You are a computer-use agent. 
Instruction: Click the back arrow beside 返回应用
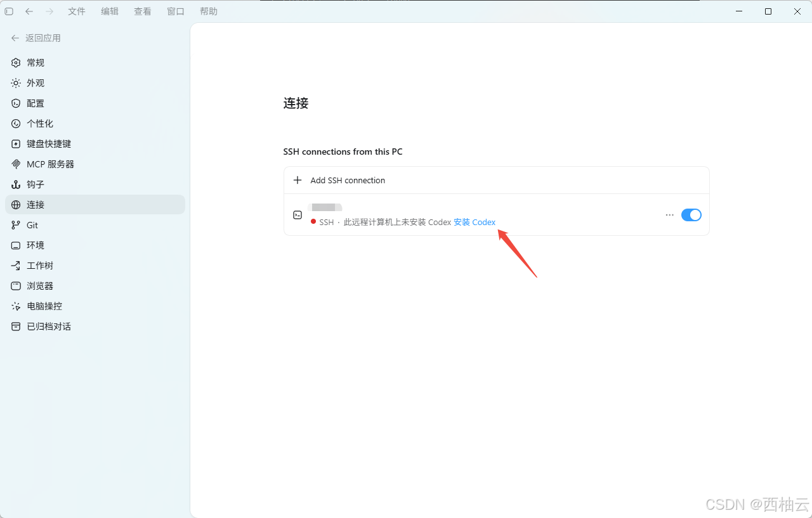15,38
